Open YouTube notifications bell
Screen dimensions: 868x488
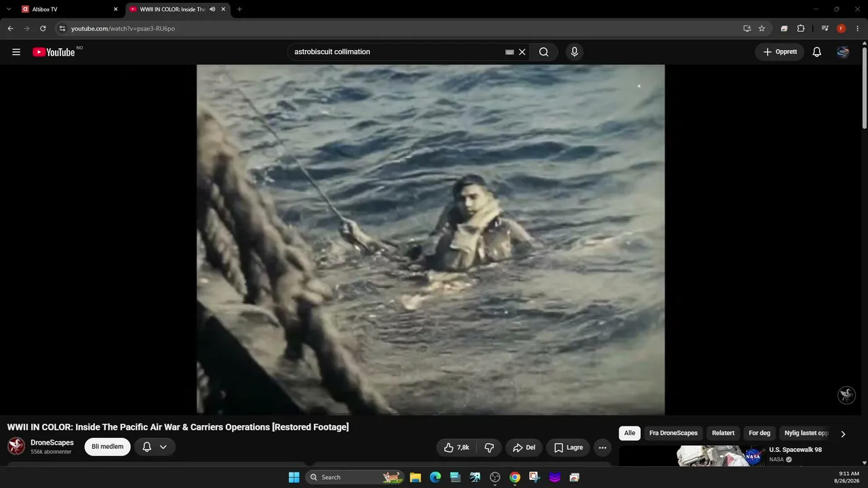click(x=817, y=52)
